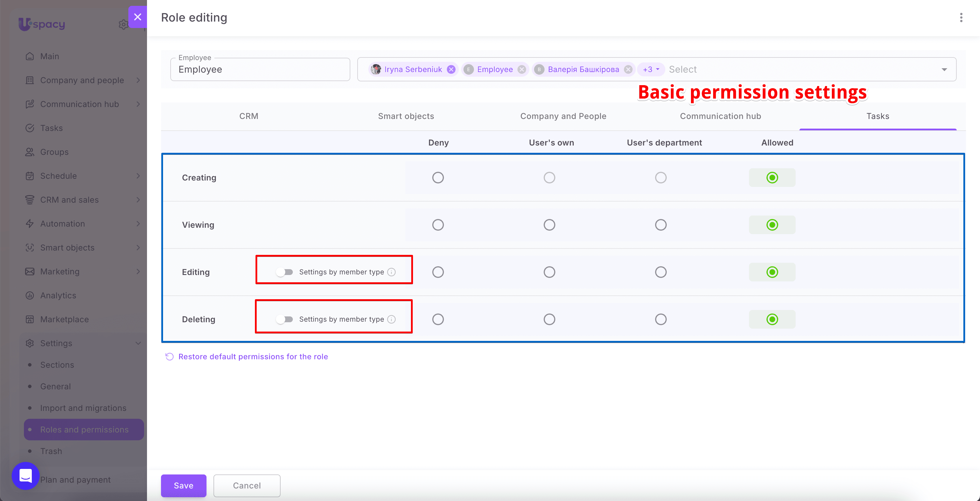This screenshot has width=980, height=501.
Task: Toggle Settings by member type for Deleting
Action: 285,319
